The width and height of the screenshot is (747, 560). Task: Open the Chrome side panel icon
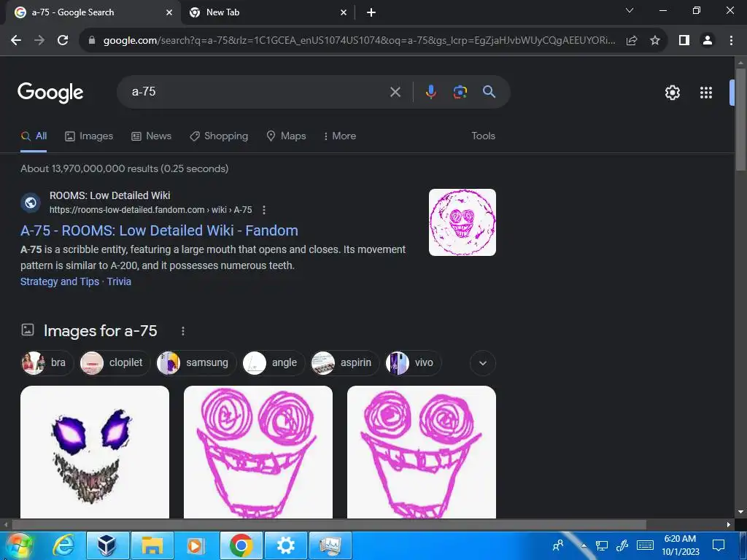point(684,41)
